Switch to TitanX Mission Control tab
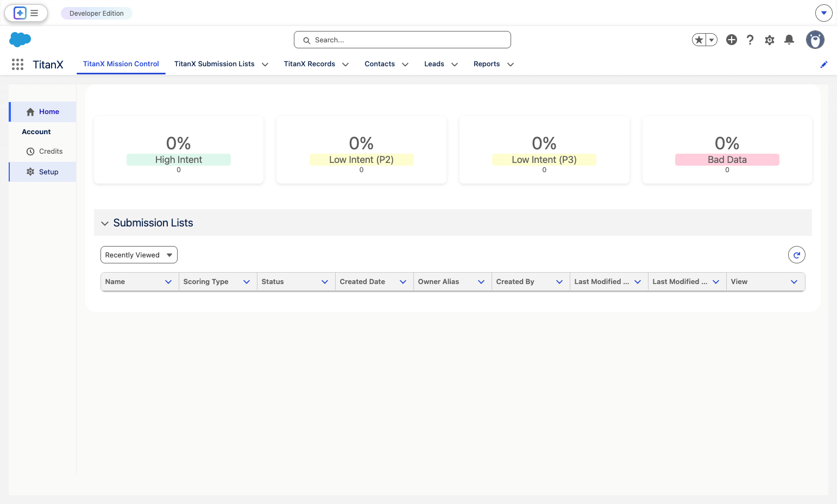 121,64
